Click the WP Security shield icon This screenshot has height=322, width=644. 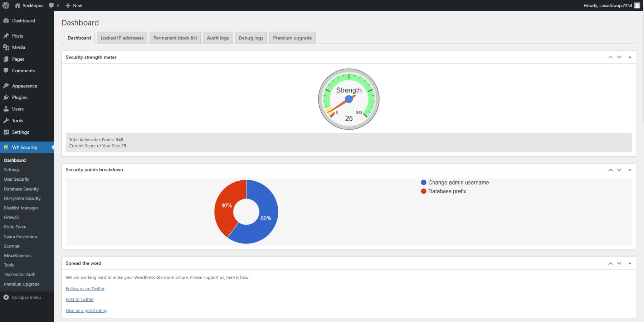click(6, 147)
